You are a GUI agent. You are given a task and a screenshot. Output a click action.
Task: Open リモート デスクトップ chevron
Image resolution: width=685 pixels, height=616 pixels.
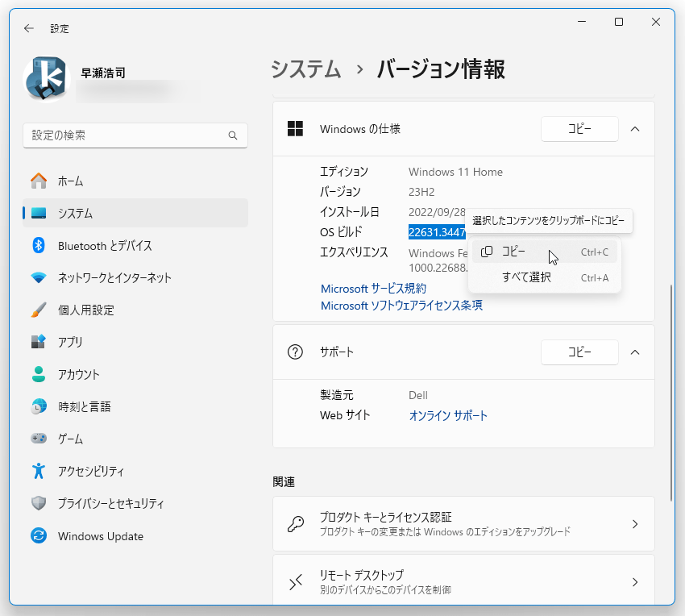click(x=635, y=582)
